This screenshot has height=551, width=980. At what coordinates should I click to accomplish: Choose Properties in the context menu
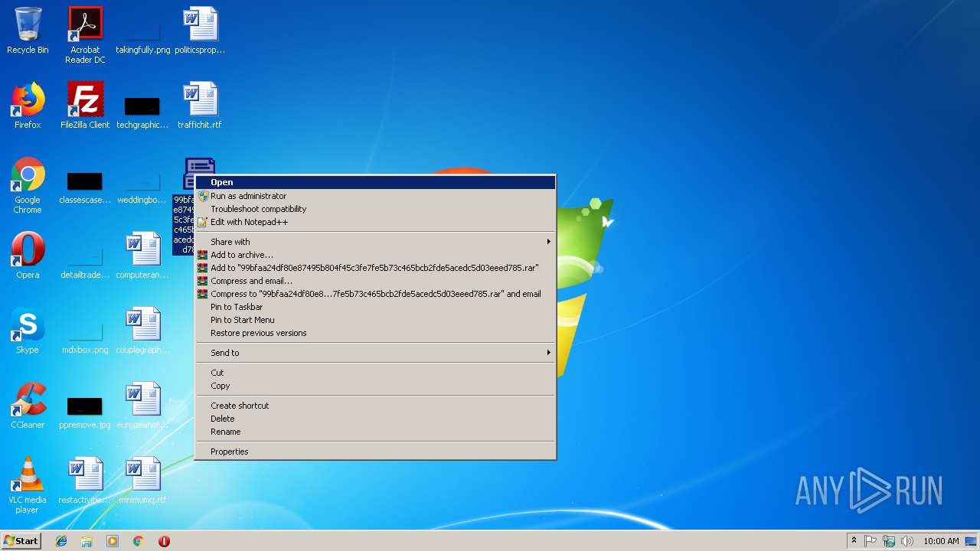click(375, 452)
